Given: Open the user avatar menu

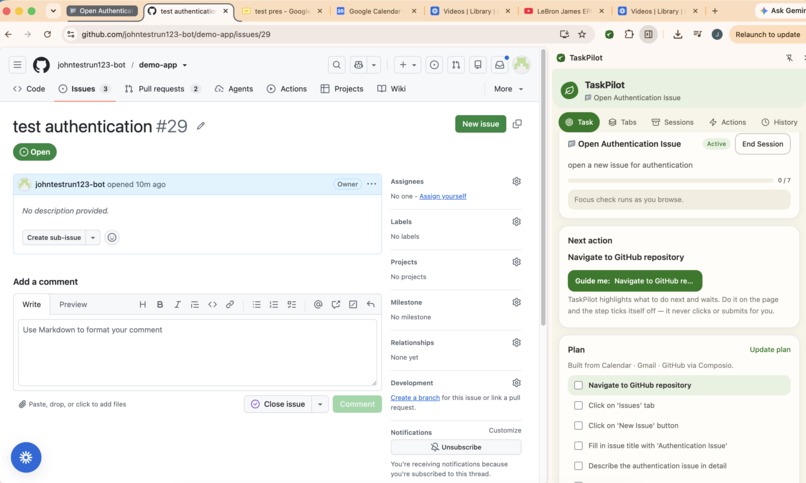Looking at the screenshot, I should pos(521,65).
